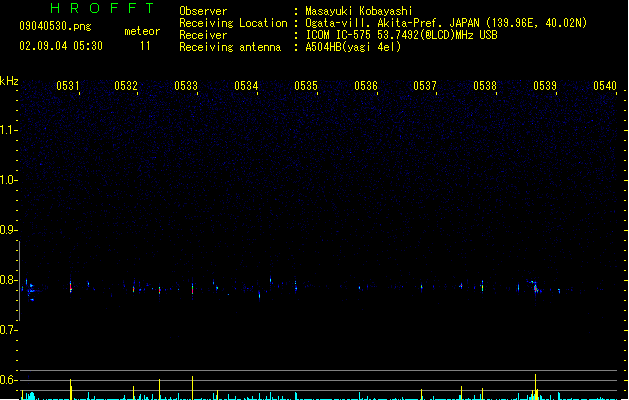Click the 0532 time marker

(x=126, y=86)
